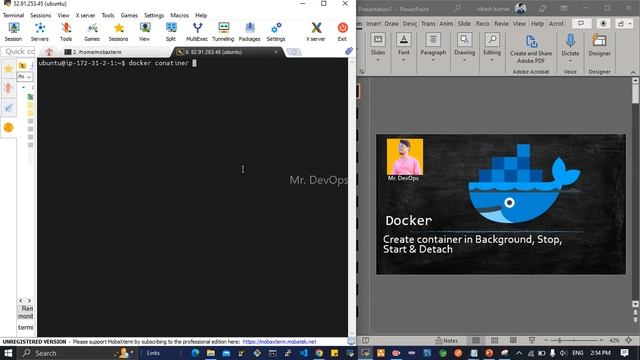Click the Windows Start button
The height and width of the screenshot is (360, 640).
tap(8, 353)
